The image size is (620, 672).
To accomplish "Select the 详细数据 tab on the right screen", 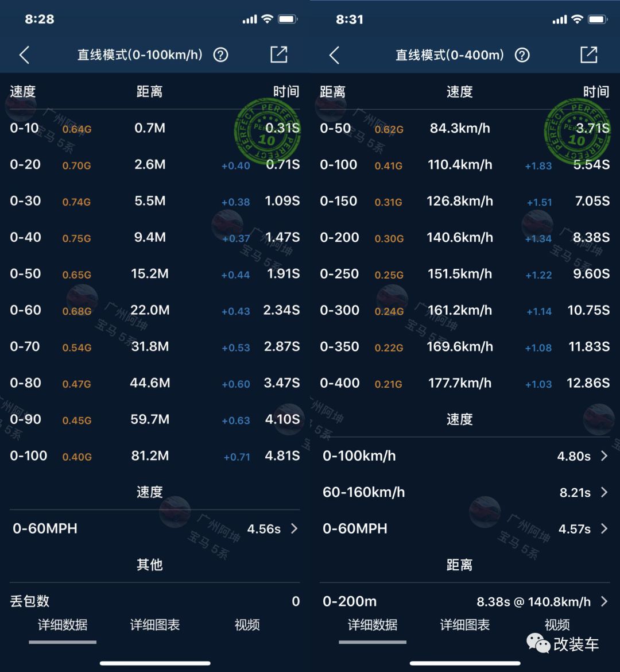I will [372, 625].
